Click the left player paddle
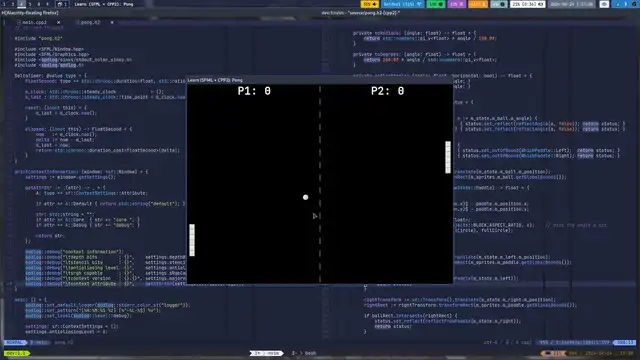The height and width of the screenshot is (360, 640). pos(192,240)
